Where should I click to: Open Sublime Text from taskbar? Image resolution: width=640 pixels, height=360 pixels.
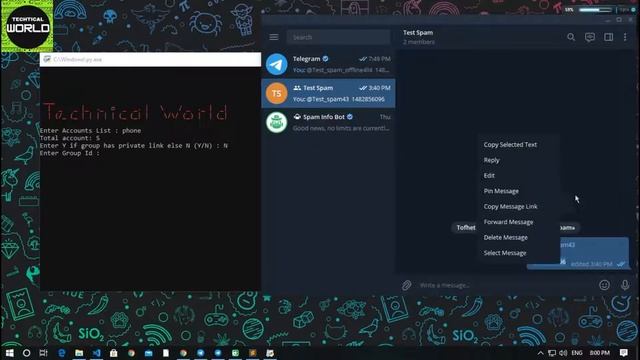click(x=253, y=353)
